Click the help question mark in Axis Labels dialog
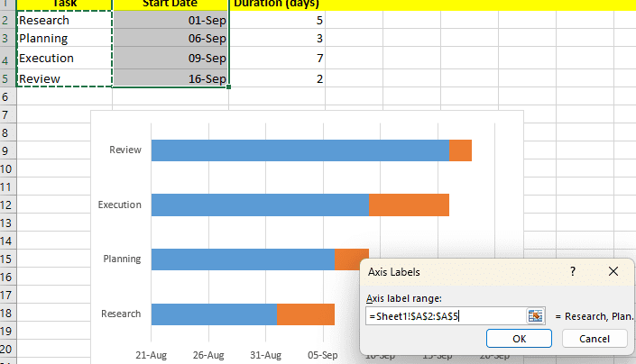636x364 pixels. tap(572, 271)
